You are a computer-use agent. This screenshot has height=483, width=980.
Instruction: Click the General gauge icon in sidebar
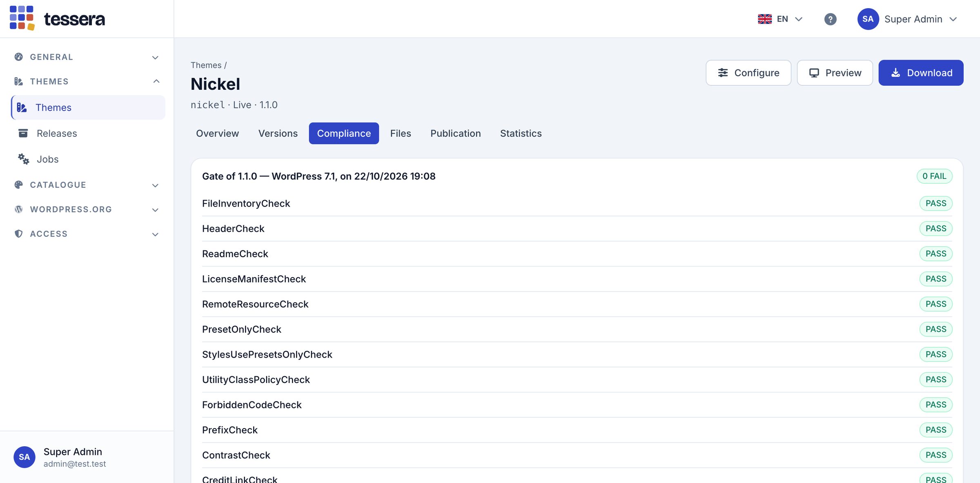18,57
